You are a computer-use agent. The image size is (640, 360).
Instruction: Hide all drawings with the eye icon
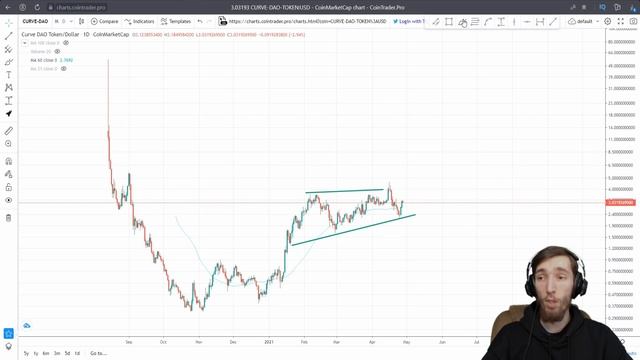[x=9, y=200]
